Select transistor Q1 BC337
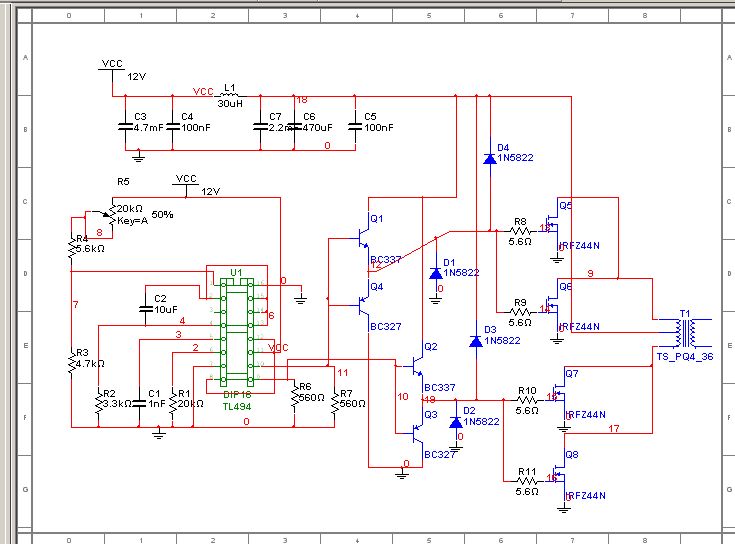 pos(364,238)
